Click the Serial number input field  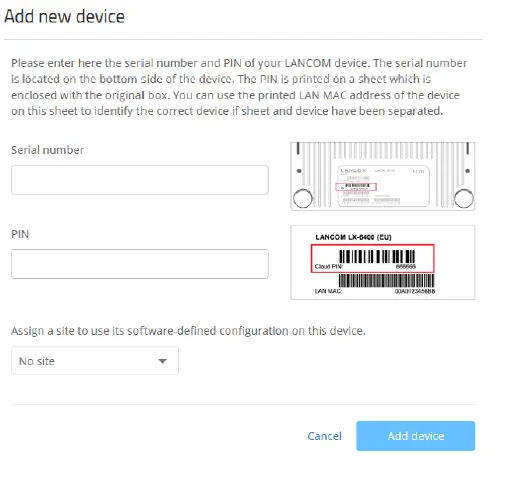coord(140,180)
